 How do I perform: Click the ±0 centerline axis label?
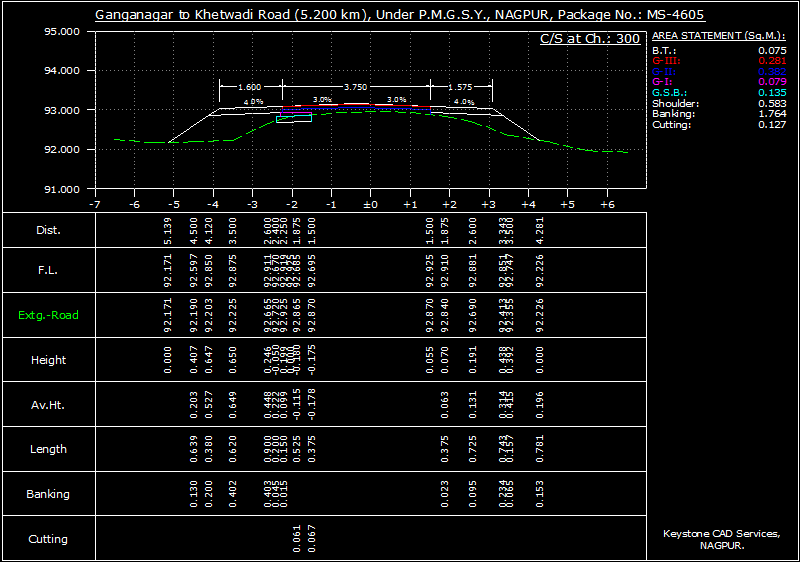coord(369,204)
